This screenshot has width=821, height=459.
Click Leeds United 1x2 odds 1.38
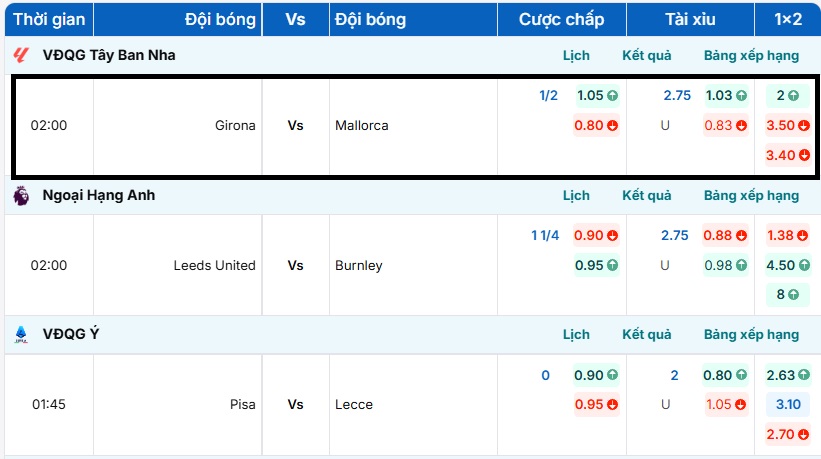point(787,236)
